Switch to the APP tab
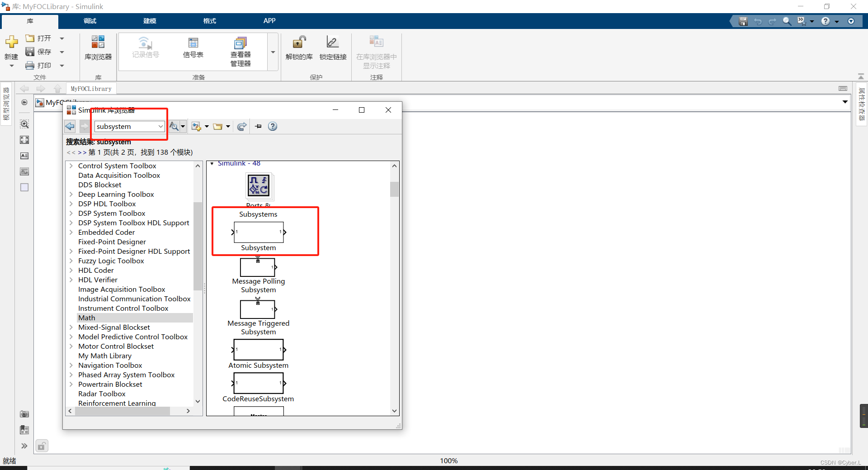The width and height of the screenshot is (868, 470). click(269, 21)
